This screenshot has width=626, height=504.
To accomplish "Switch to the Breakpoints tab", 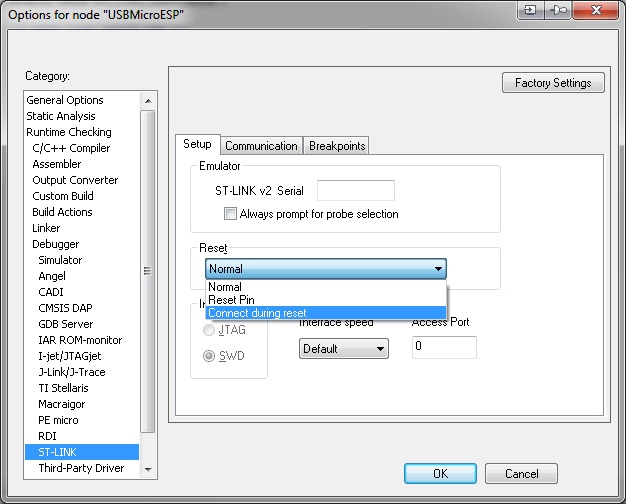I will tap(337, 146).
